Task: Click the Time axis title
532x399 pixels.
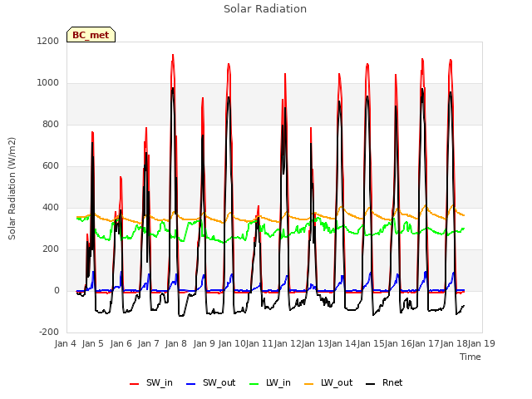Action: 470,357
